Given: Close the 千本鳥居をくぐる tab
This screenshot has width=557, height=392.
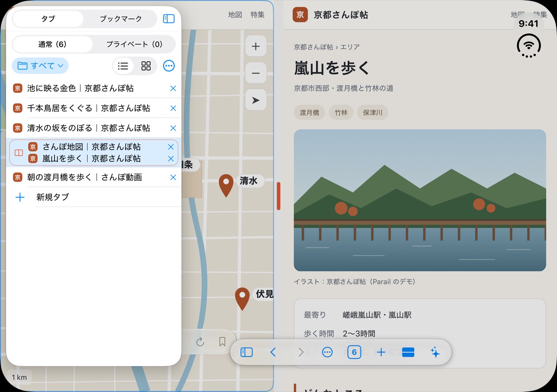Looking at the screenshot, I should point(173,108).
